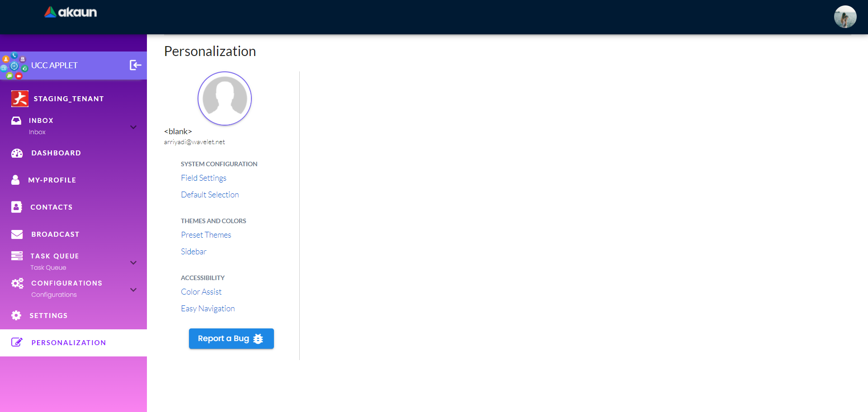Click the Staging_Tenant red logo icon

pos(20,98)
